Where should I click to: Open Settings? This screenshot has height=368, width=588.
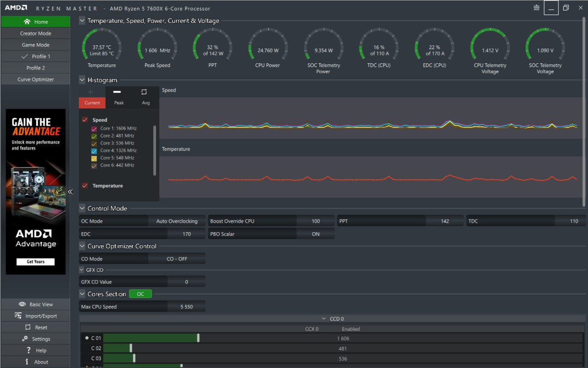click(35, 339)
